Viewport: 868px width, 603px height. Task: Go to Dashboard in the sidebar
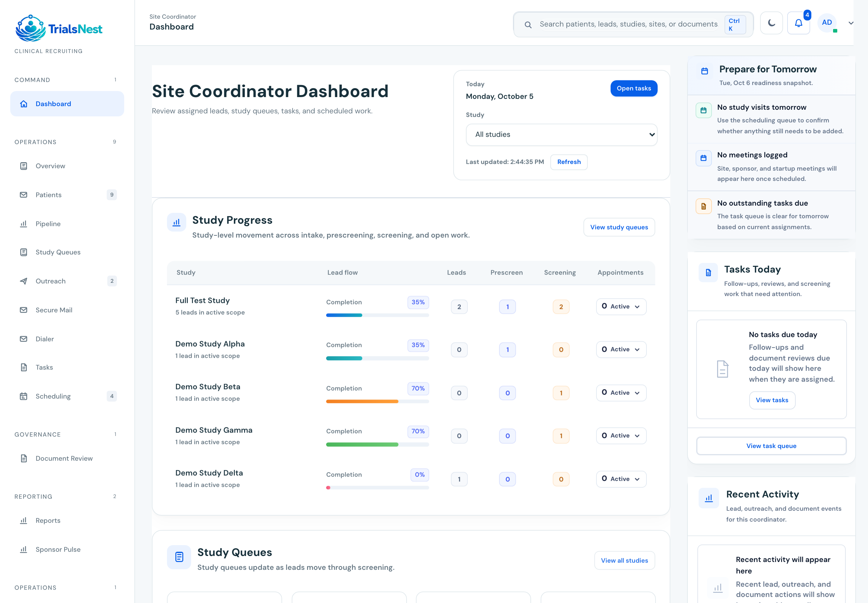coord(67,103)
